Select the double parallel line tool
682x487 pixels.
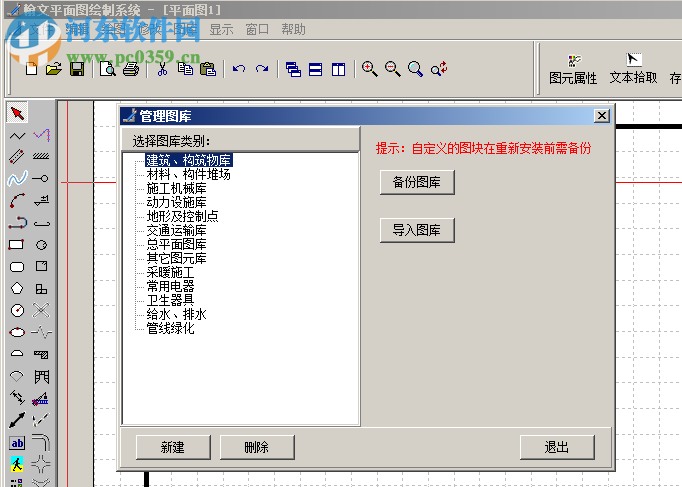pos(17,157)
